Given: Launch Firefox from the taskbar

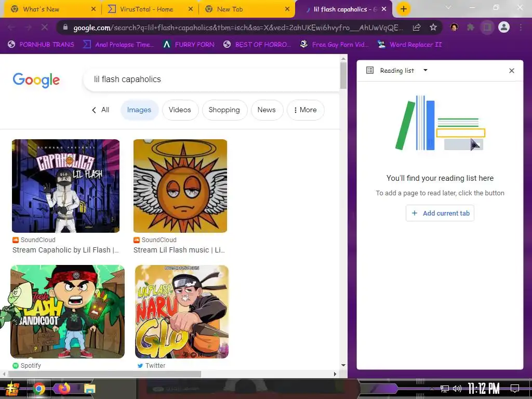Looking at the screenshot, I should tap(64, 388).
